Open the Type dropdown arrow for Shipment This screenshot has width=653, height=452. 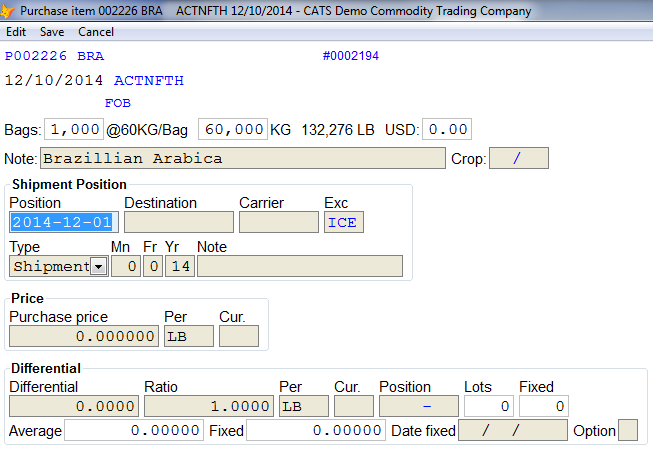(99, 266)
